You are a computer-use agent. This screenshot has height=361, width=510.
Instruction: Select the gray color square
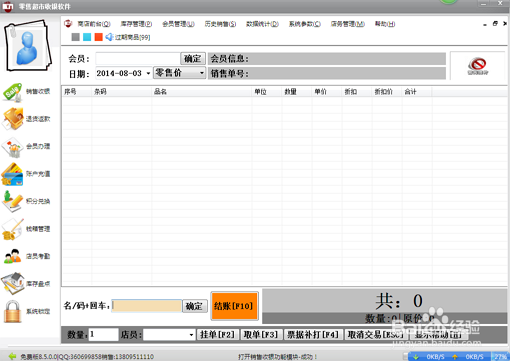point(76,37)
